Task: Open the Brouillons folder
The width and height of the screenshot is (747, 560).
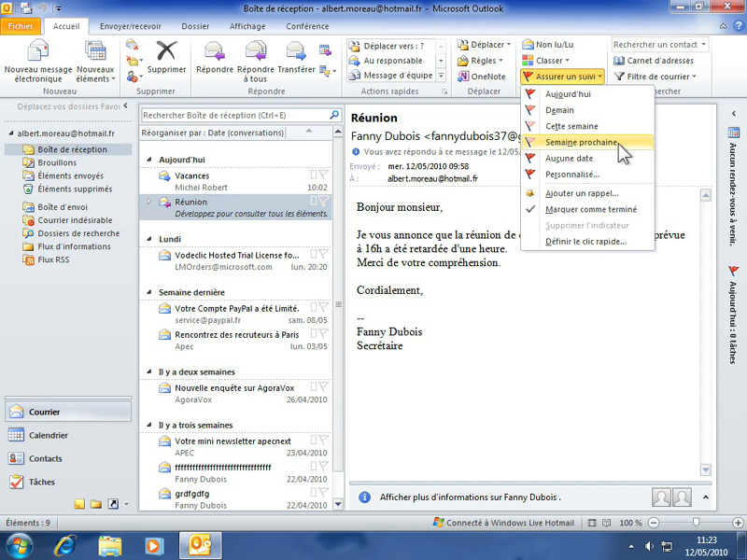Action: tap(57, 162)
